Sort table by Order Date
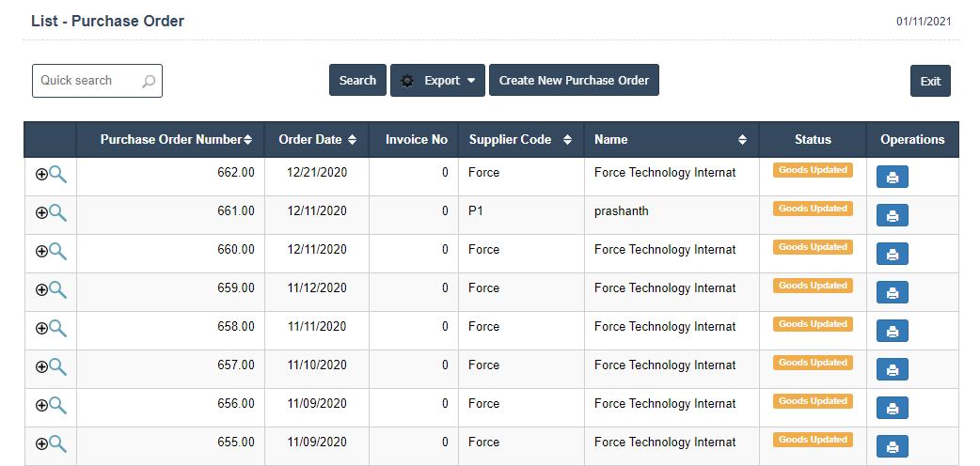 (x=352, y=140)
